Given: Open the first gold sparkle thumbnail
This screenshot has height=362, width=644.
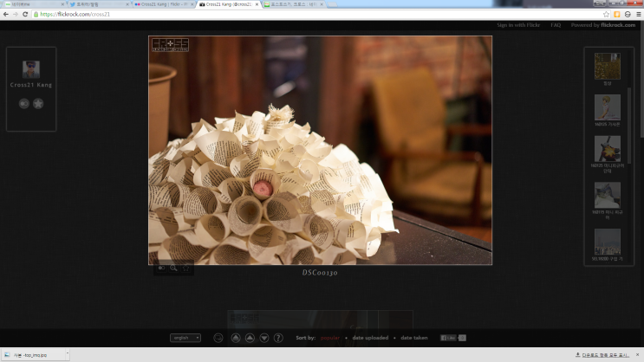Looking at the screenshot, I should [608, 66].
